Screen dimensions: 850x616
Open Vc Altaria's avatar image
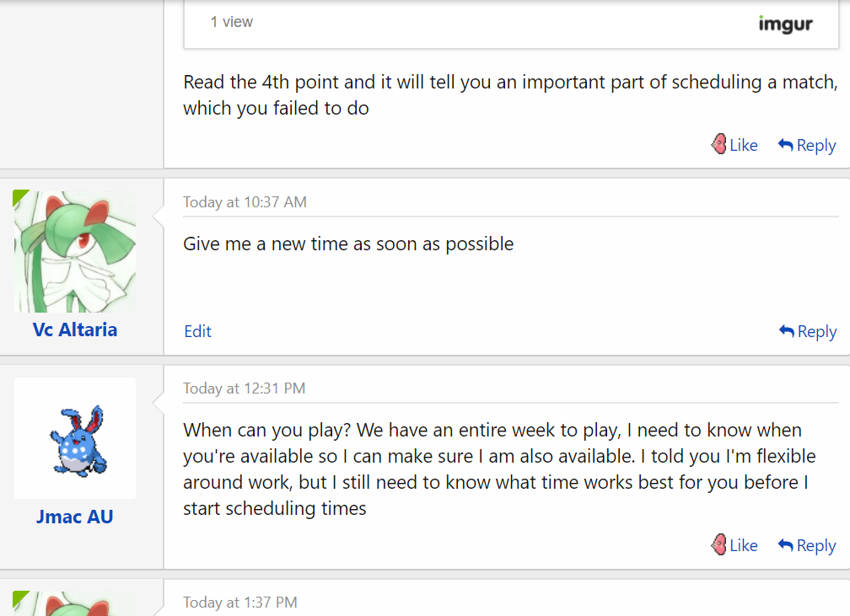[75, 252]
